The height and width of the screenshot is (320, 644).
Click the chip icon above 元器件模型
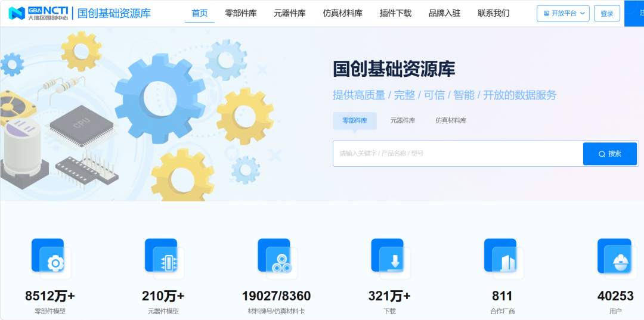165,259
